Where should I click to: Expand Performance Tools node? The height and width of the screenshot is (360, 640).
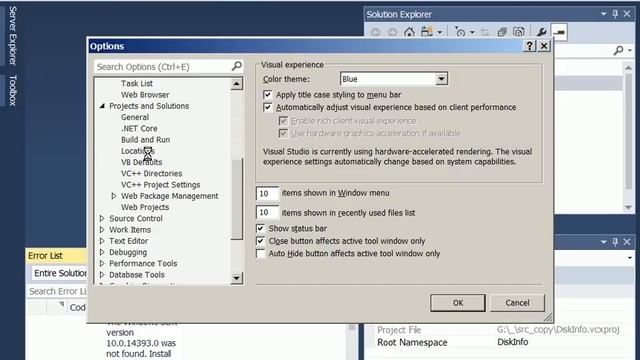[x=102, y=263]
